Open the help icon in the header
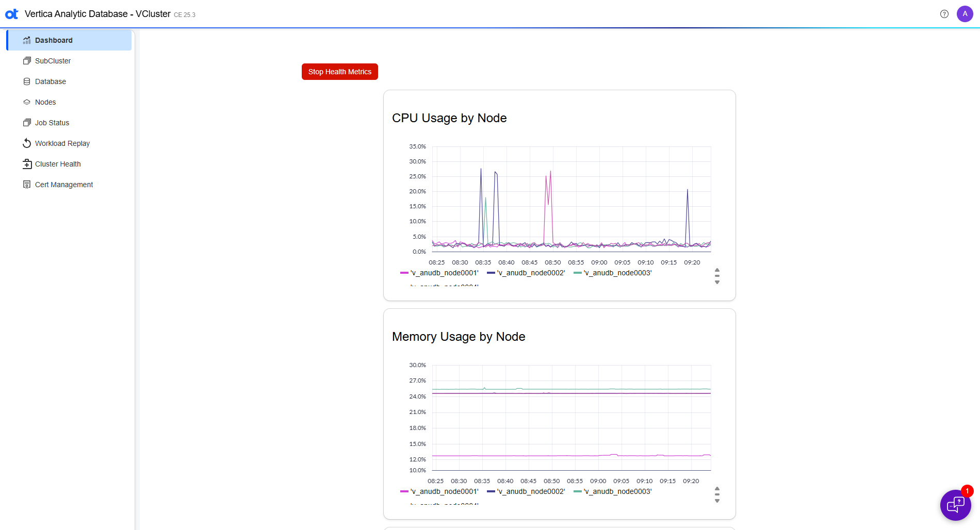980x530 pixels. tap(944, 14)
